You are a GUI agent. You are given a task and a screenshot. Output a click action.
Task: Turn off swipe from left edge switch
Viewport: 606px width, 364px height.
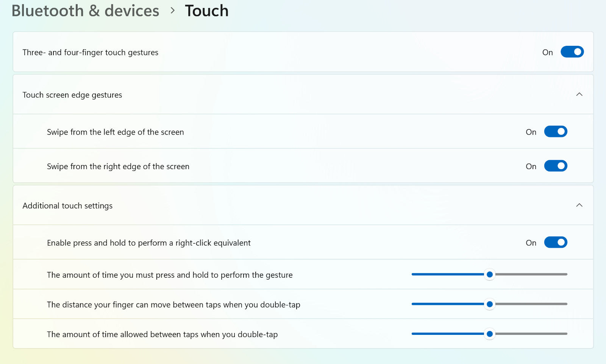point(556,132)
